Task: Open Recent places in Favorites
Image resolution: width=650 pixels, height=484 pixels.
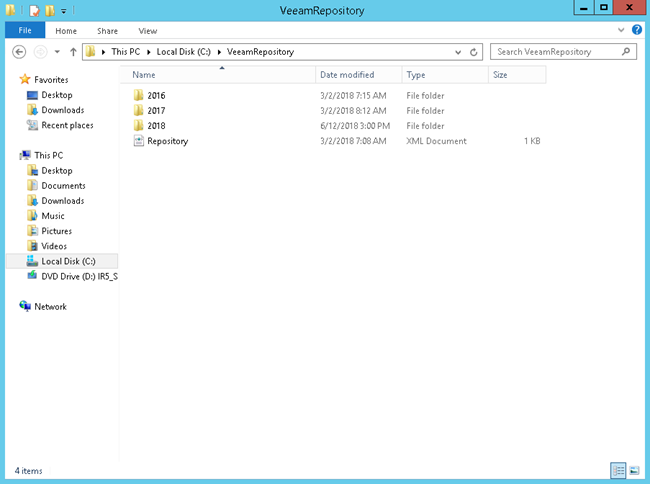Action: click(x=67, y=125)
